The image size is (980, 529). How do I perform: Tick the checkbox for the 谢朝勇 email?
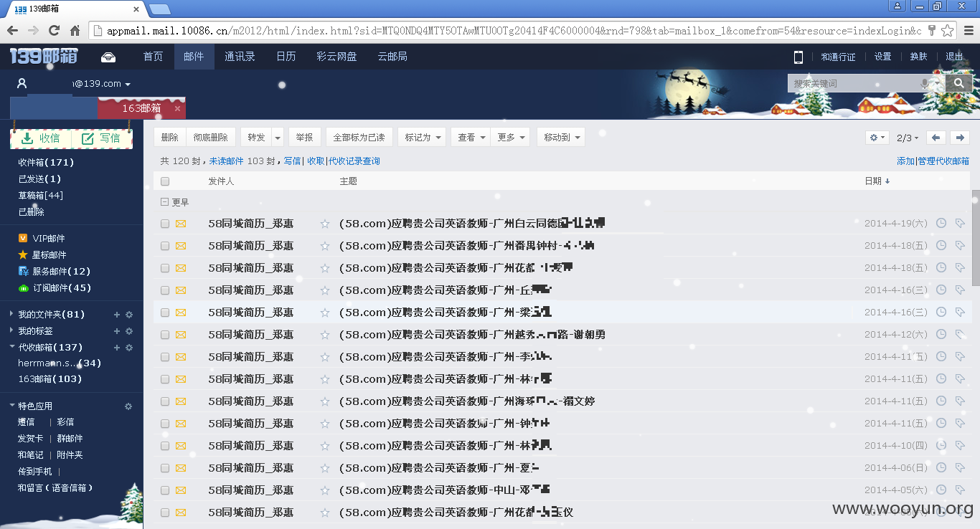point(165,335)
